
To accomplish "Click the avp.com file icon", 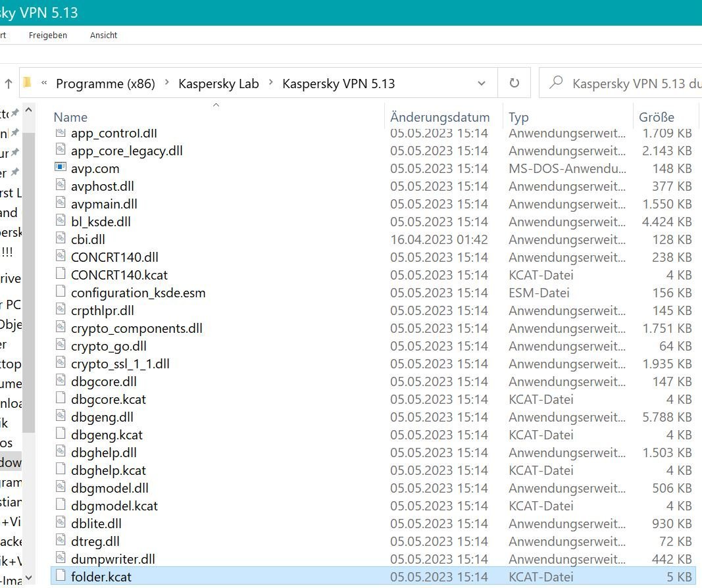I will tap(61, 168).
